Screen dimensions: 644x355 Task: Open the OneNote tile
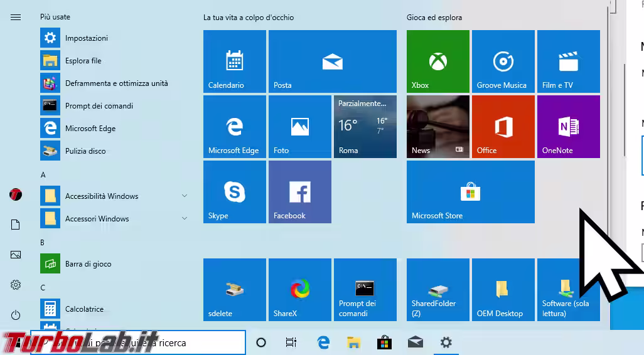click(569, 127)
